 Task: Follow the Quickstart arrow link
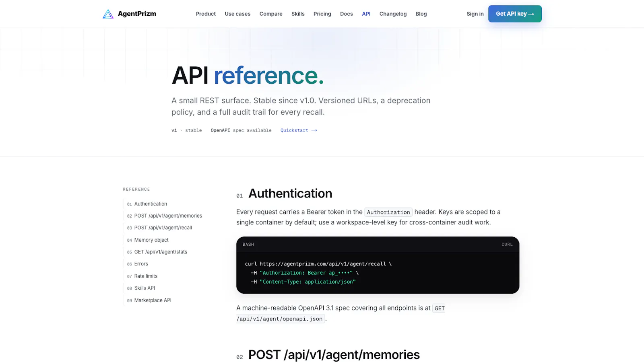299,130
